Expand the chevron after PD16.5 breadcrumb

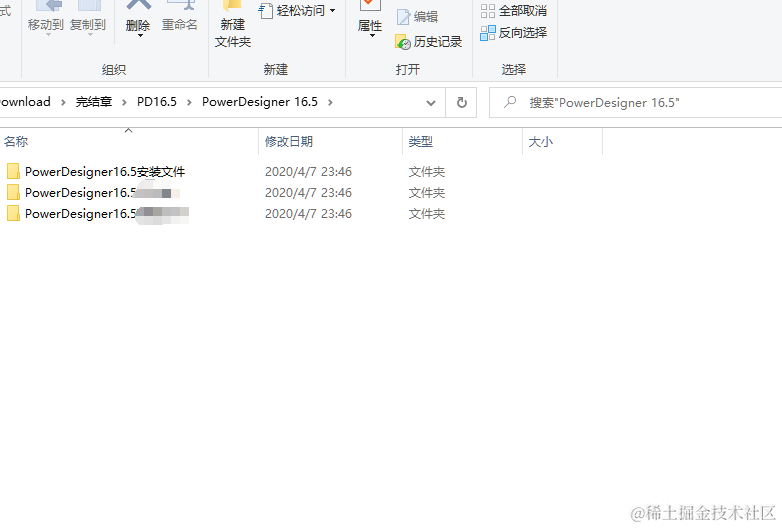[x=189, y=103]
